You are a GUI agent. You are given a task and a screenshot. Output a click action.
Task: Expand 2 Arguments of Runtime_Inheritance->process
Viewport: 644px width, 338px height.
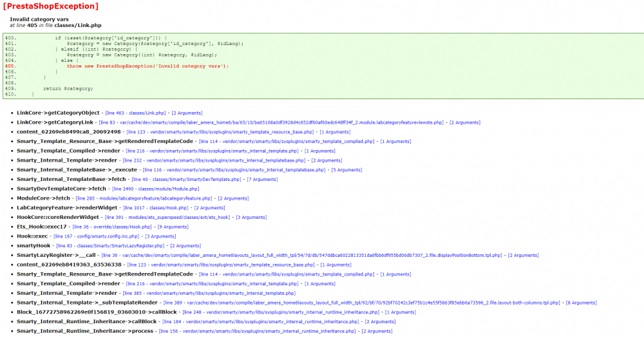(x=377, y=331)
